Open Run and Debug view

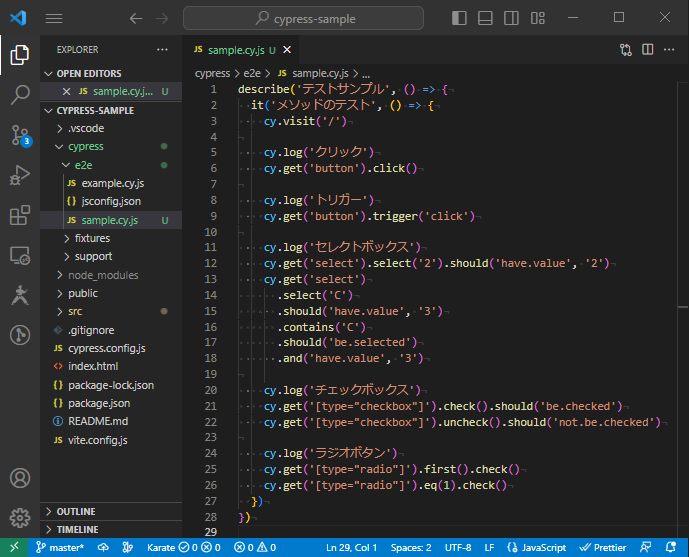[x=20, y=175]
